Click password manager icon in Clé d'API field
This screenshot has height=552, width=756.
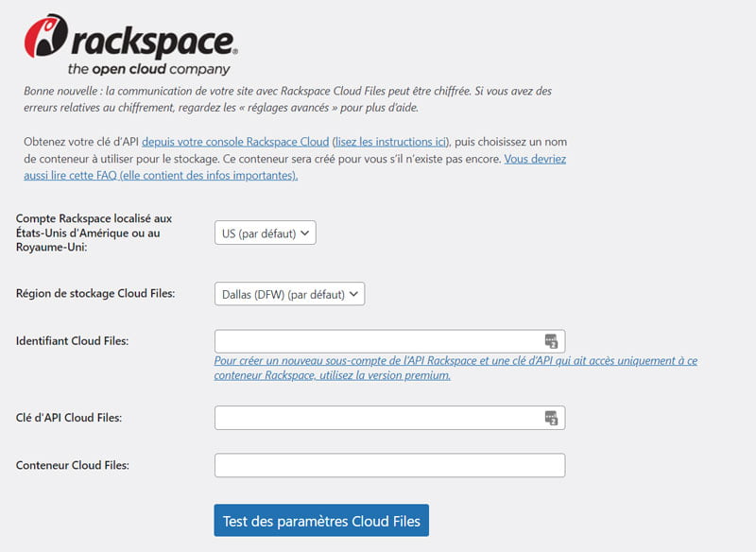551,418
